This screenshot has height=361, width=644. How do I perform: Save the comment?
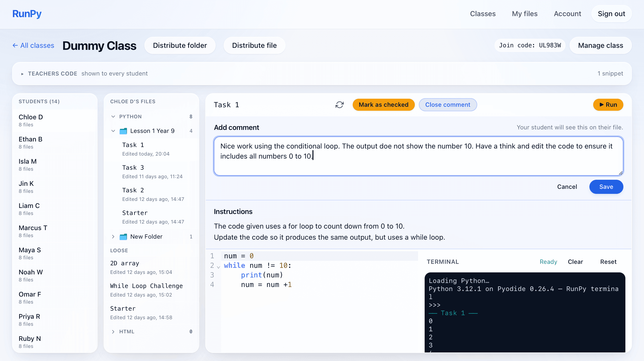(606, 187)
